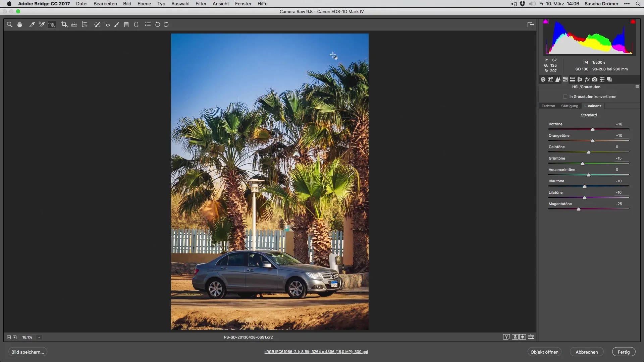Image resolution: width=644 pixels, height=362 pixels.
Task: Adjust the Grüntöne luminance slider
Action: 583,164
